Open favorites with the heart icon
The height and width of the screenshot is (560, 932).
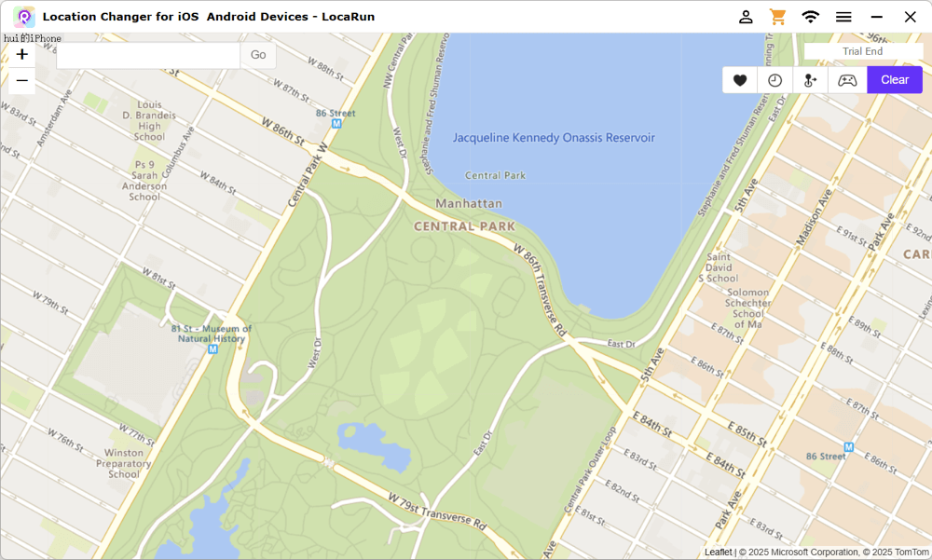tap(740, 80)
